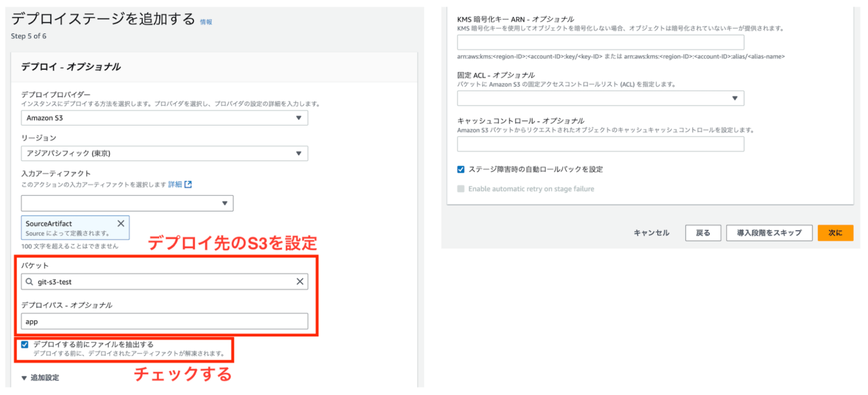Screen dimensions: 868x395
Task: Open the リージョン dropdown showing 東京
Action: click(164, 153)
